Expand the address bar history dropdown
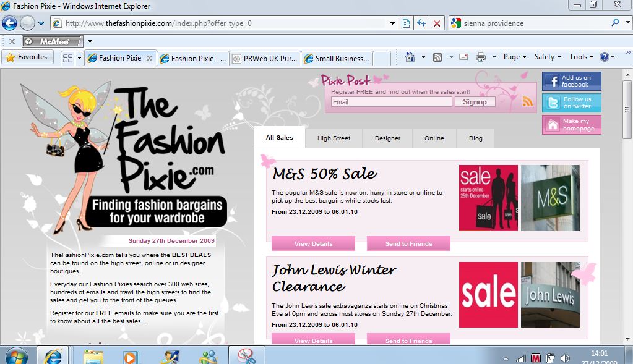The width and height of the screenshot is (633, 364). coord(392,23)
